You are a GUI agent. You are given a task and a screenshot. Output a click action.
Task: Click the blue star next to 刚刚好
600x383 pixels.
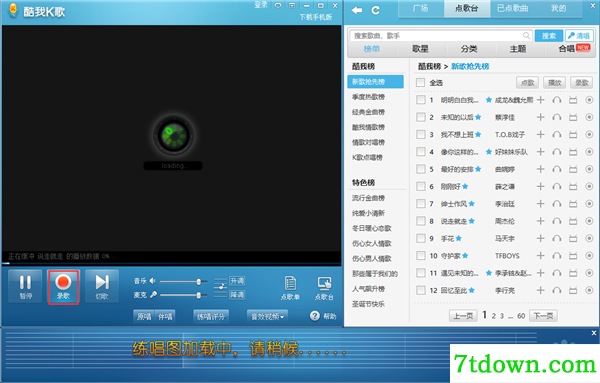(x=465, y=186)
